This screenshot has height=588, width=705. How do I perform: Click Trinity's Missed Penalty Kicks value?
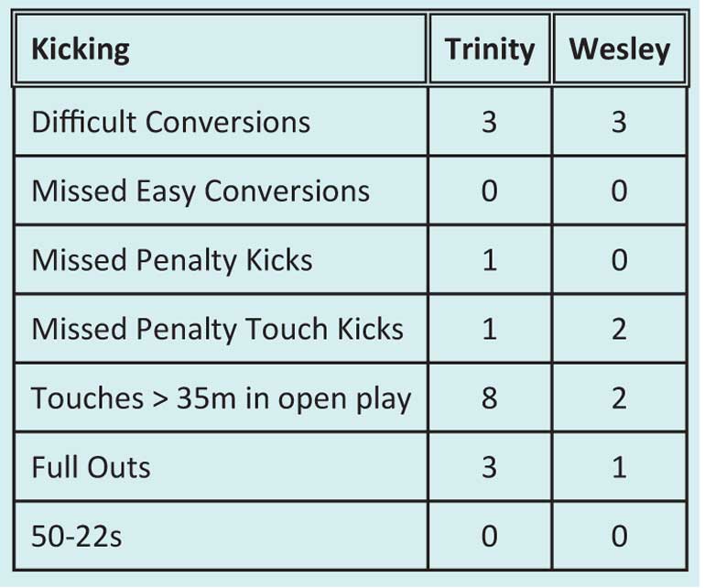(x=490, y=260)
